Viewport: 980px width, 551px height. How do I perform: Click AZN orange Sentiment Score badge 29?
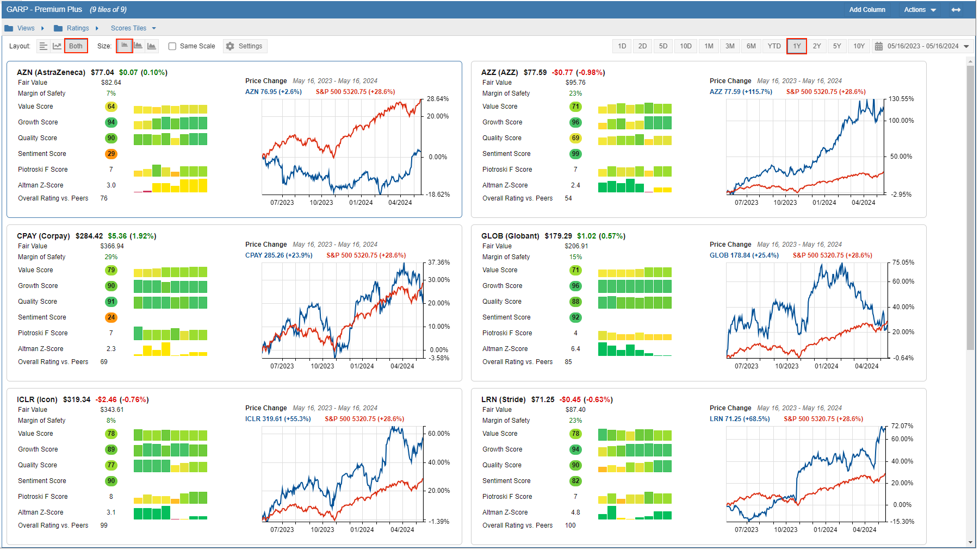point(111,154)
